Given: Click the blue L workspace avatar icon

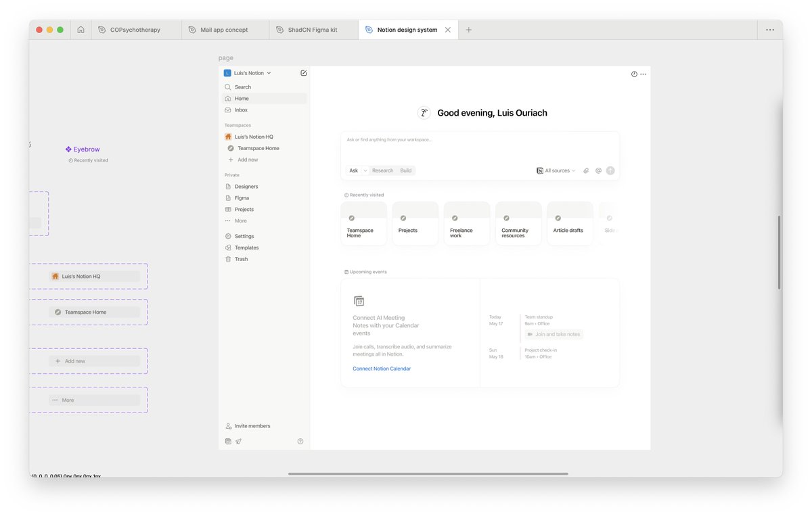Looking at the screenshot, I should (228, 73).
